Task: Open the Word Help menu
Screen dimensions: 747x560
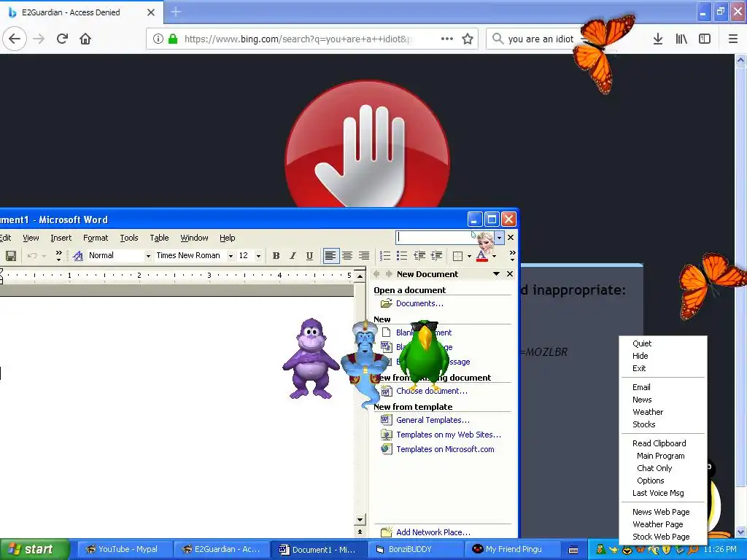Action: (x=228, y=238)
